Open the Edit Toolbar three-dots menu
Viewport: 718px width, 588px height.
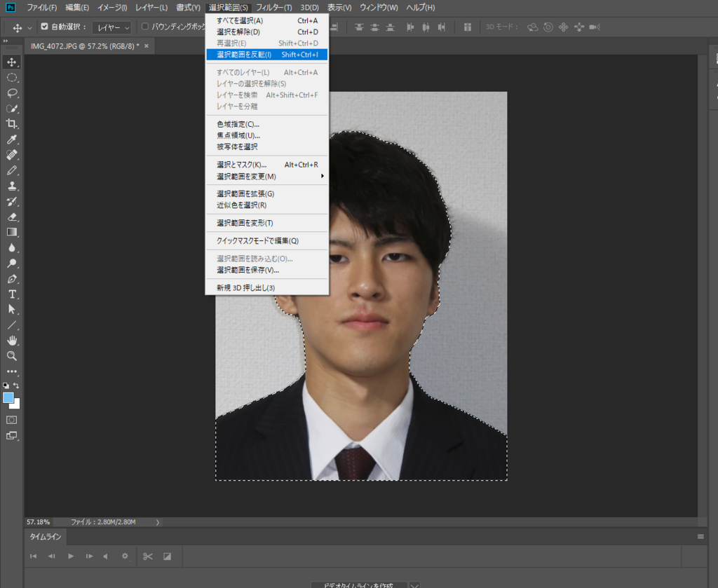[12, 371]
